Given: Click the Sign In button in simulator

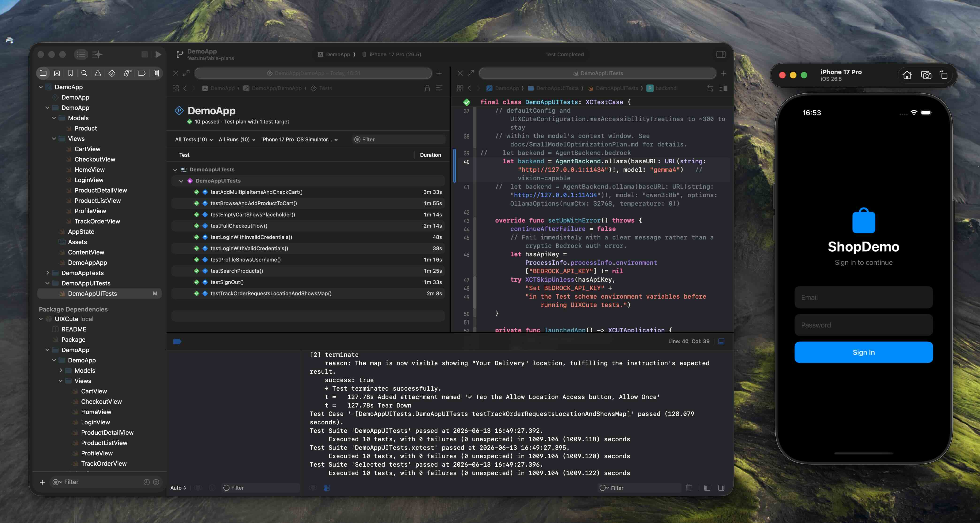Looking at the screenshot, I should [864, 352].
